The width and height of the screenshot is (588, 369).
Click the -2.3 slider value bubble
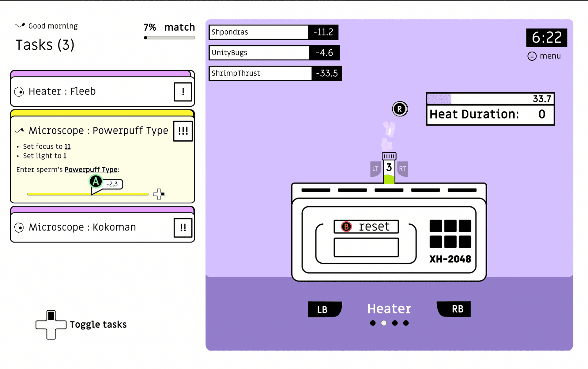112,184
